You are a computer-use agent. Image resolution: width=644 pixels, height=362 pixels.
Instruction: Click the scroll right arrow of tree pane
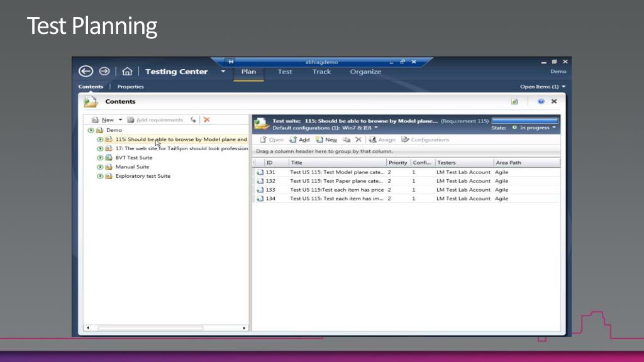244,328
